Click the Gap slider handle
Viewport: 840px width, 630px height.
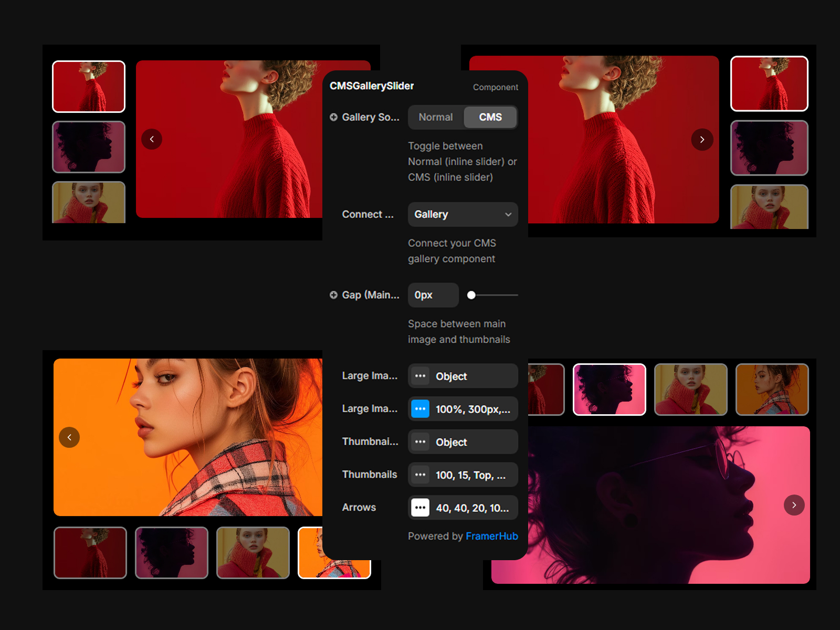point(471,295)
